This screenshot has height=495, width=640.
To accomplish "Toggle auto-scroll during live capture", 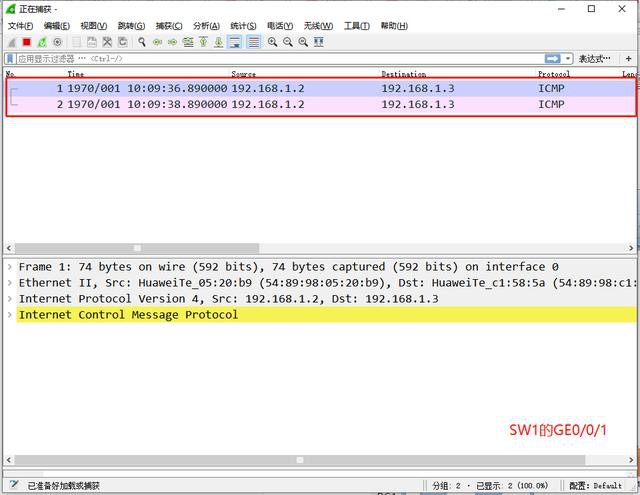I will pyautogui.click(x=235, y=42).
